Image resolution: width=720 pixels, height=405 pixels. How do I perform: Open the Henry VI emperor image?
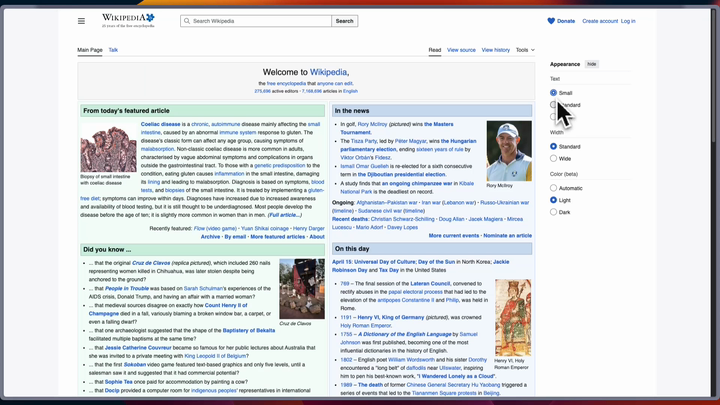(x=513, y=318)
